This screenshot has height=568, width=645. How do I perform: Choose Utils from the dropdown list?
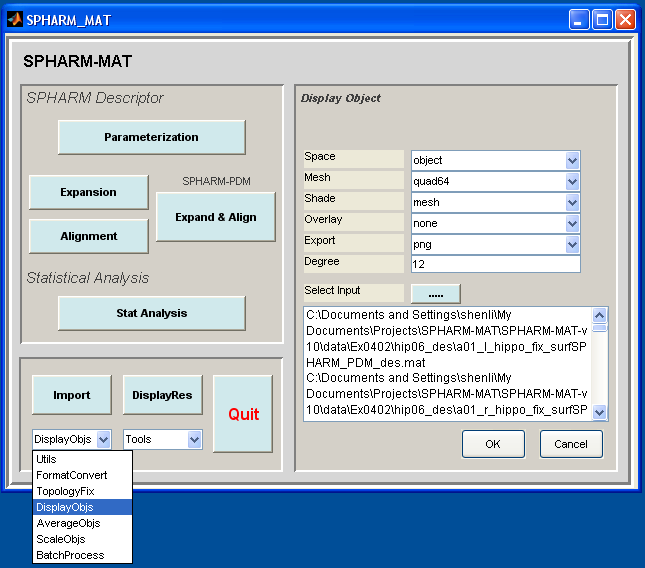point(82,459)
